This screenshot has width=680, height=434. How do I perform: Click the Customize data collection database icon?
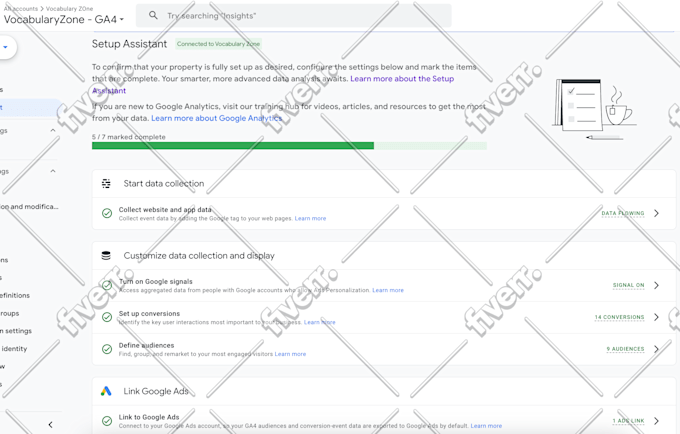(x=106, y=255)
